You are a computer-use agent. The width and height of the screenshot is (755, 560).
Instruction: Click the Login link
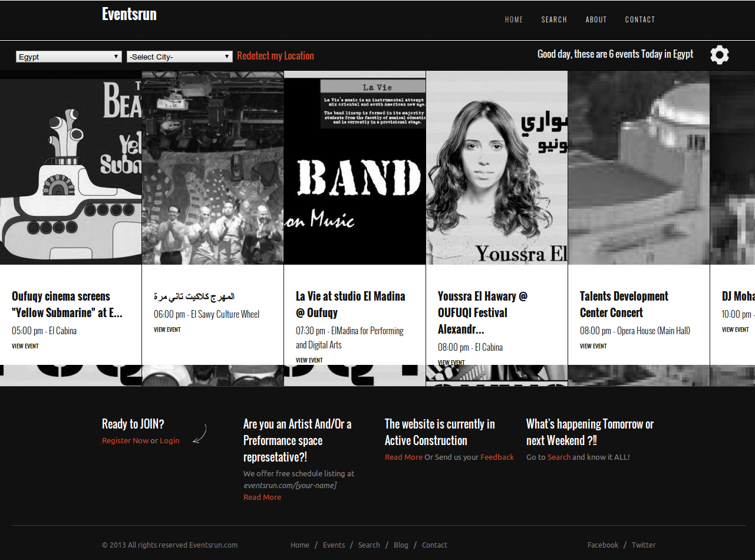[169, 440]
